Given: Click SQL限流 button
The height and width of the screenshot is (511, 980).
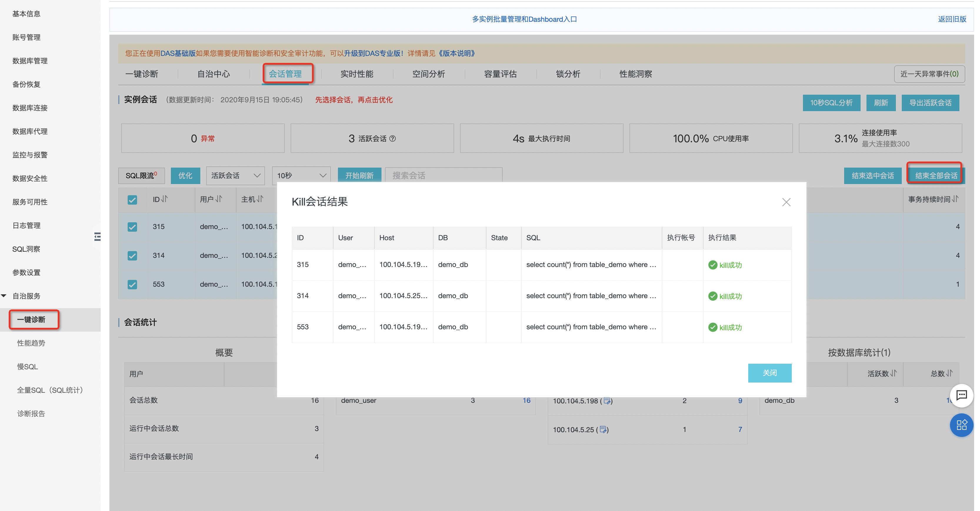Looking at the screenshot, I should coord(141,176).
